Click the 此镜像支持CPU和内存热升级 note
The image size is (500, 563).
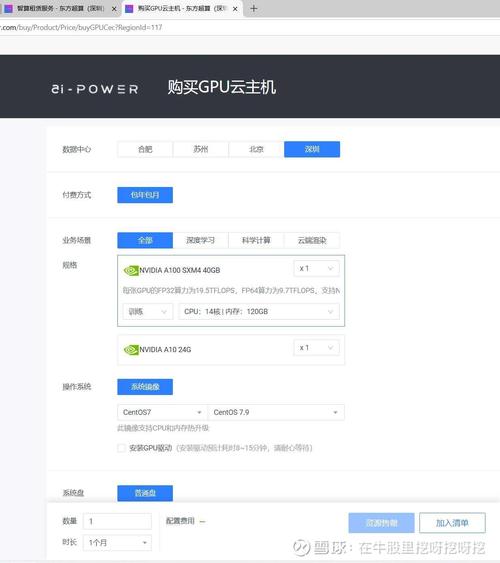click(163, 428)
